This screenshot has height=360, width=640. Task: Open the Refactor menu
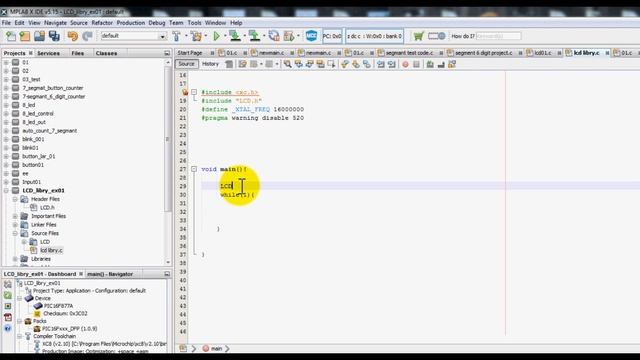coord(102,23)
